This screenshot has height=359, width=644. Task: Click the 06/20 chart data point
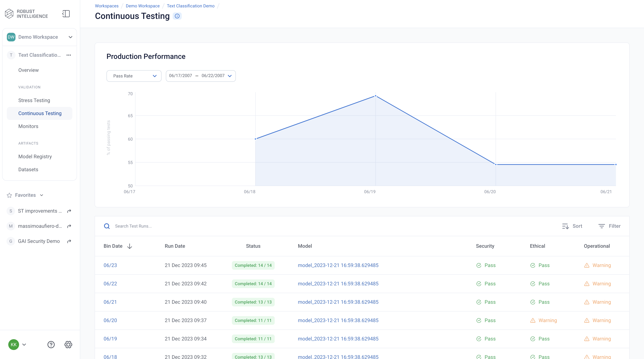click(496, 164)
